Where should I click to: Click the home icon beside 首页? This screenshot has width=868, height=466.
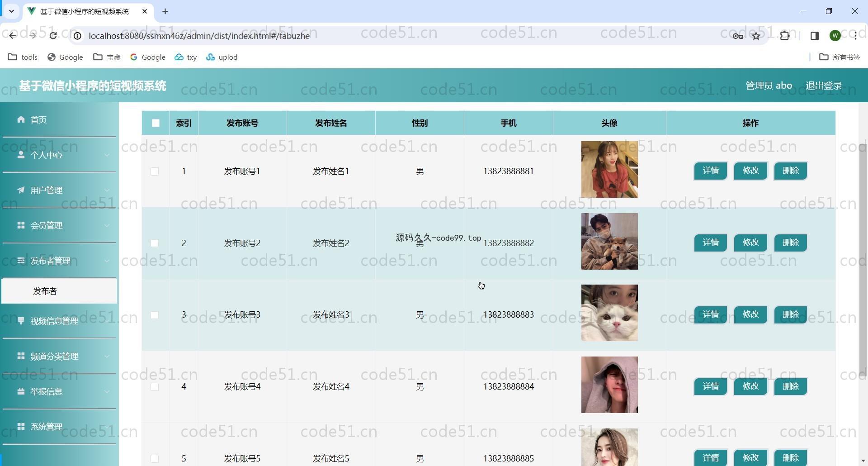point(21,119)
